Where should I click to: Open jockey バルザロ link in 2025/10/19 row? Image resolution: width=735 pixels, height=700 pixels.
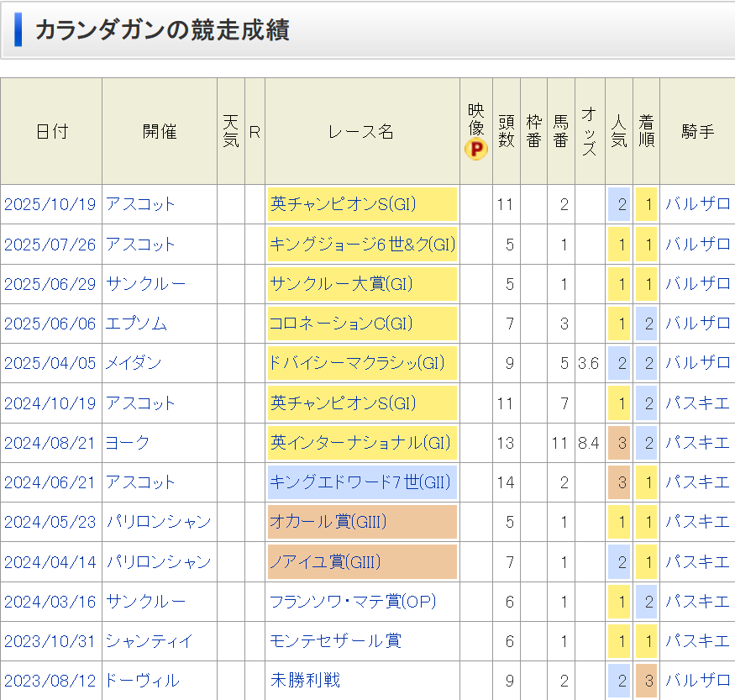pyautogui.click(x=698, y=204)
